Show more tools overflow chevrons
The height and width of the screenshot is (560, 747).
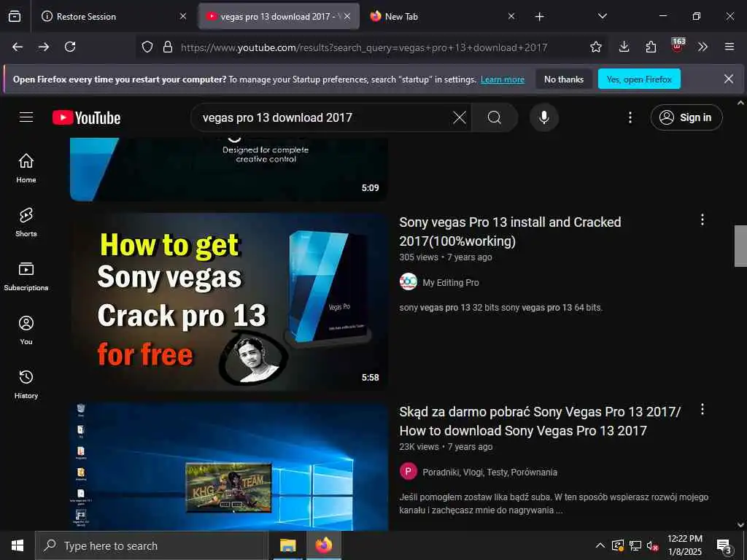[x=703, y=47]
